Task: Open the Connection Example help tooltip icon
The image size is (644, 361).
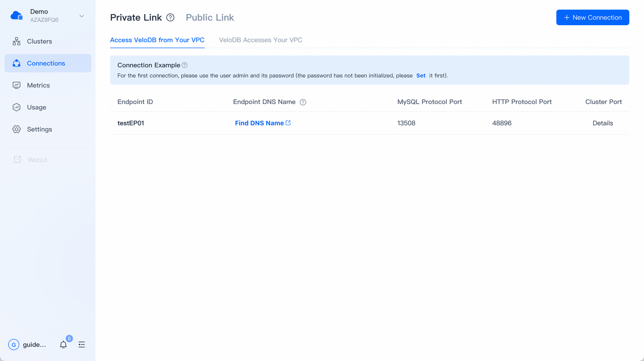Action: 184,65
